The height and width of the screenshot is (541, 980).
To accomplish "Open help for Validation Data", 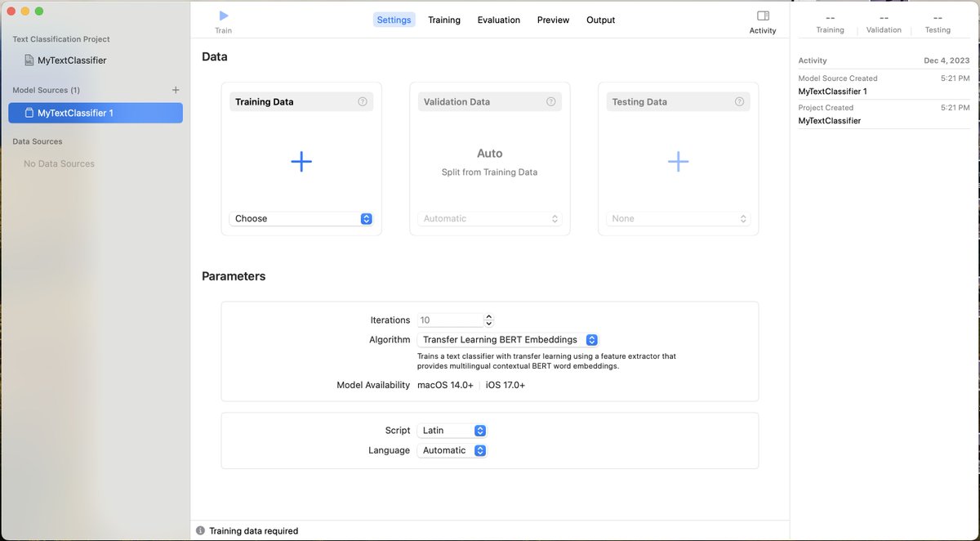I will click(x=551, y=102).
